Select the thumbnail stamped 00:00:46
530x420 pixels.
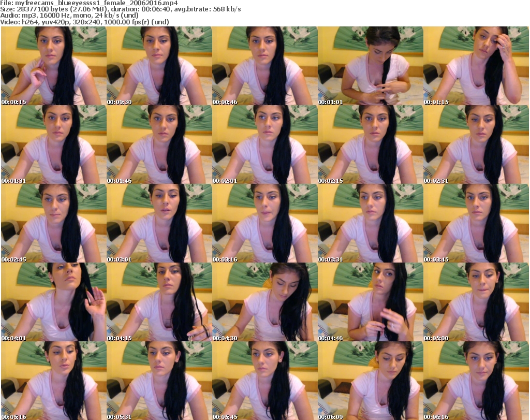tap(265, 66)
